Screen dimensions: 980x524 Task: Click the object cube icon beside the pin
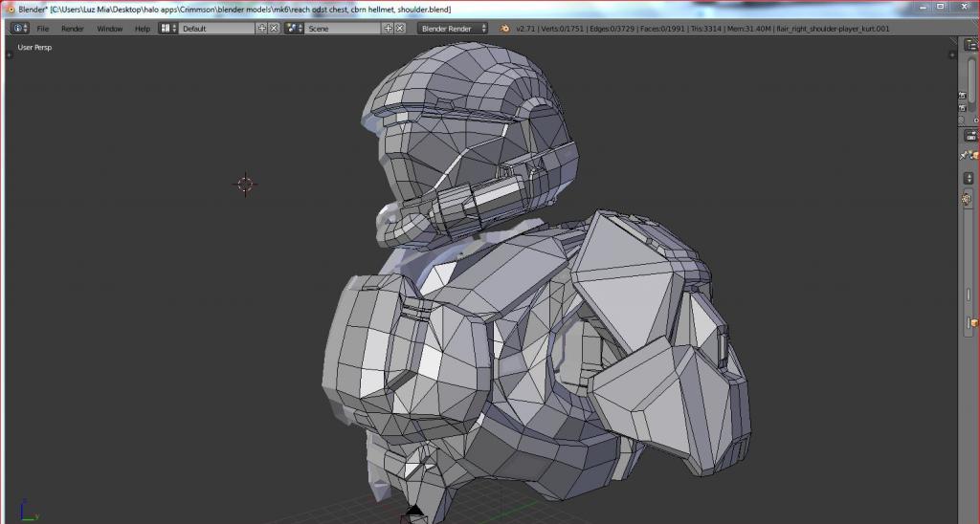click(x=975, y=155)
